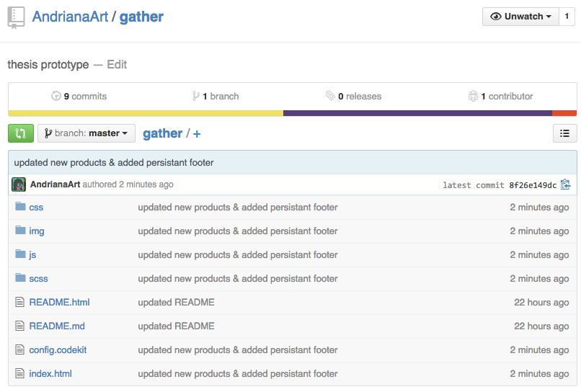Click the commits history clock icon

56,96
